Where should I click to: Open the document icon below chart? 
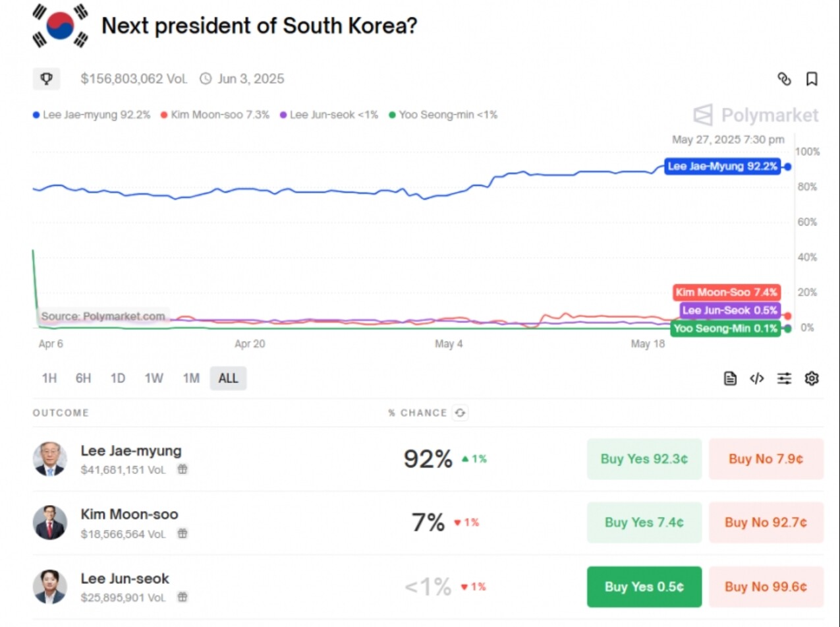[x=730, y=378]
